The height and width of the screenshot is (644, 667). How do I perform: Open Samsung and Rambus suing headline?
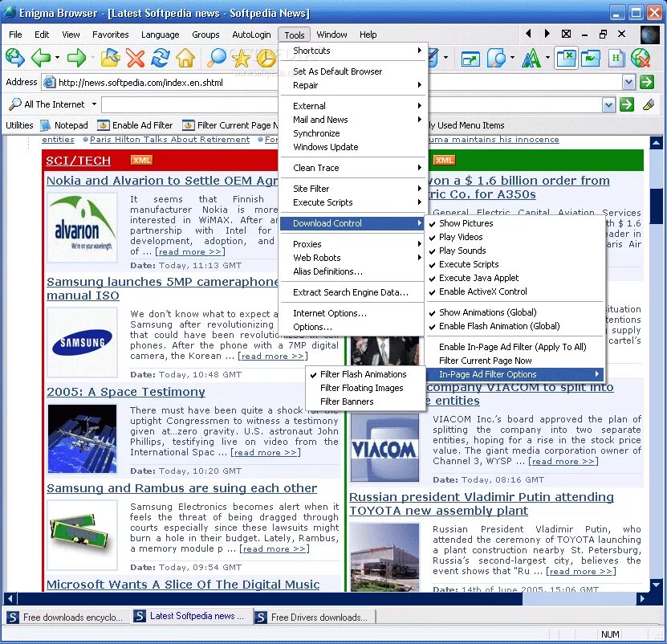click(181, 488)
